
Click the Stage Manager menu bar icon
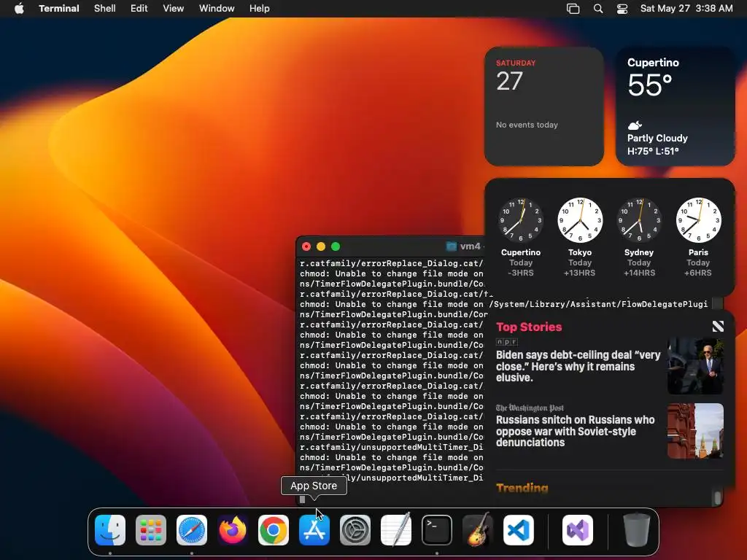(x=573, y=9)
